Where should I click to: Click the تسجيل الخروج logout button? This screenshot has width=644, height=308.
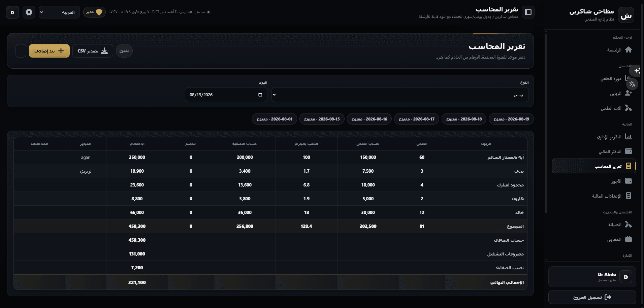pos(592,297)
